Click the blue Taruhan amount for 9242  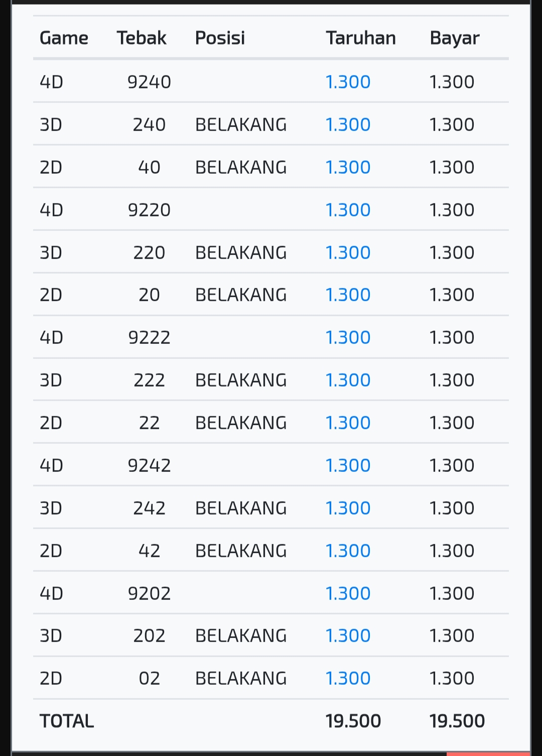[x=348, y=465]
